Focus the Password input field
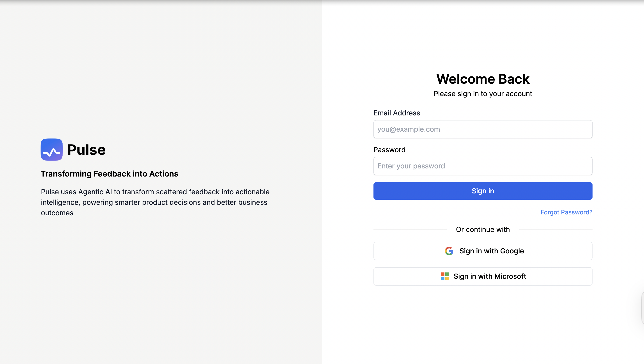 [x=483, y=166]
